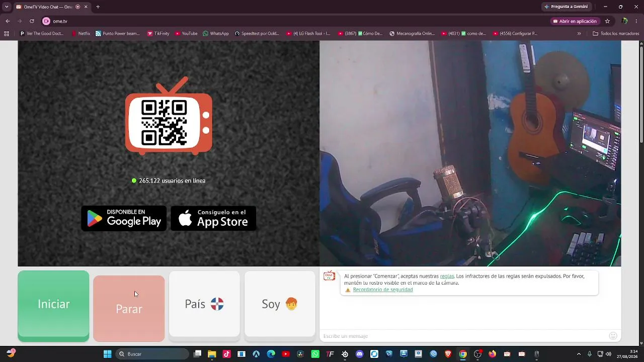
Task: Open the YouTube bookmark
Action: (x=186, y=34)
